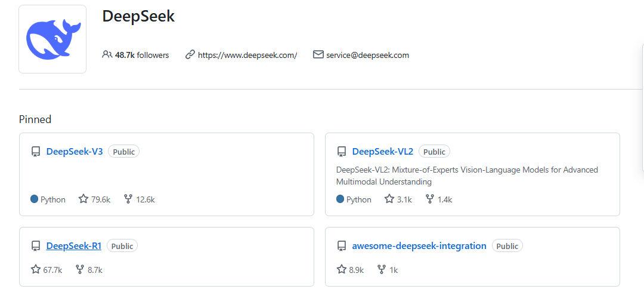
Task: Open the 48.7k followers link
Action: tap(135, 55)
